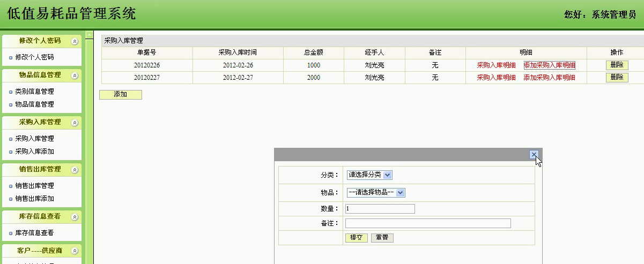
Task: Click the 总金额 column header
Action: coord(314,52)
